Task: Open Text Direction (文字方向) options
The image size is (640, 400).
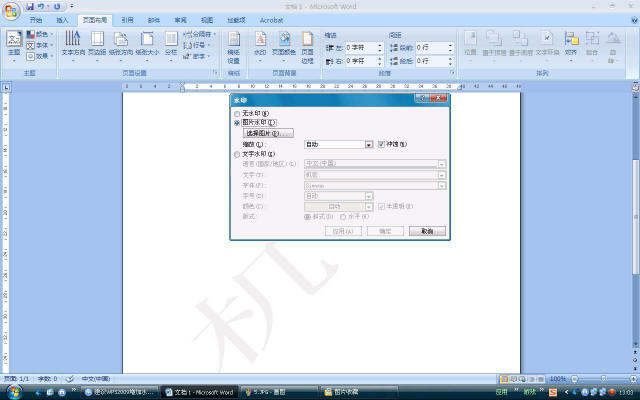Action: click(73, 46)
